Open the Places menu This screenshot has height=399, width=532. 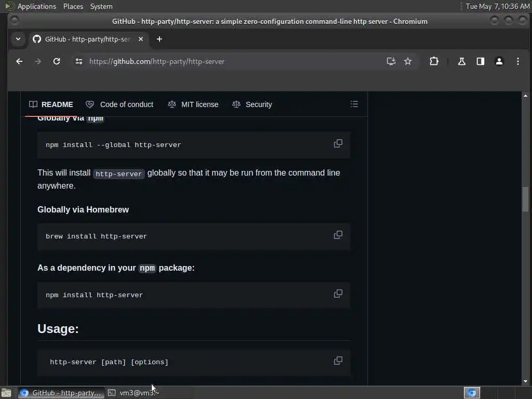pos(73,6)
